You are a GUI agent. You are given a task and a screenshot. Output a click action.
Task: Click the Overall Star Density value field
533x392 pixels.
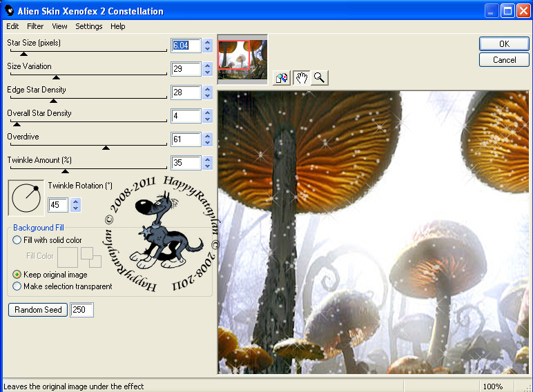point(186,115)
